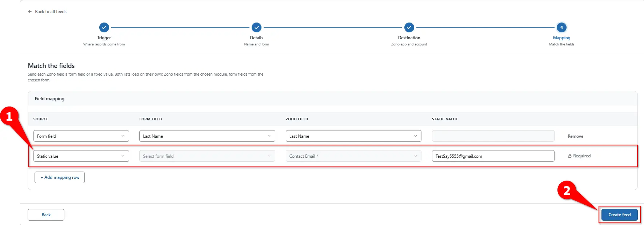This screenshot has height=225, width=644.
Task: Click the SOURCE column header
Action: [x=41, y=119]
